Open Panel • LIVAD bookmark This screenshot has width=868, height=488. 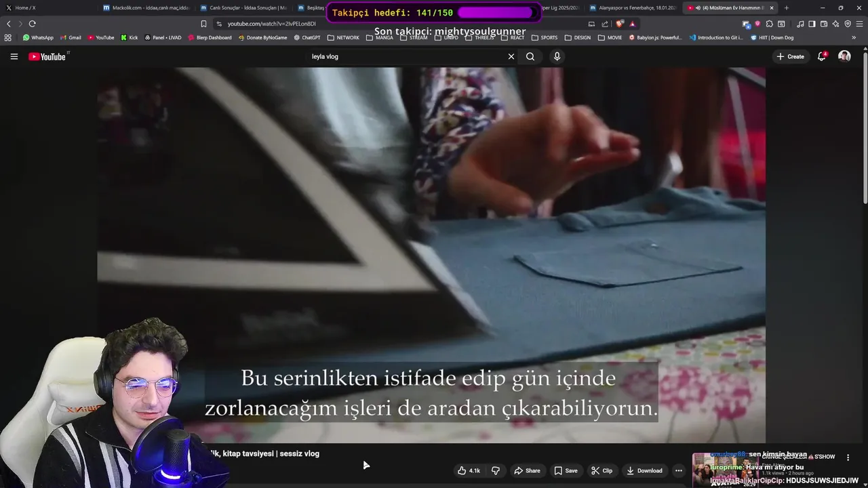click(163, 37)
